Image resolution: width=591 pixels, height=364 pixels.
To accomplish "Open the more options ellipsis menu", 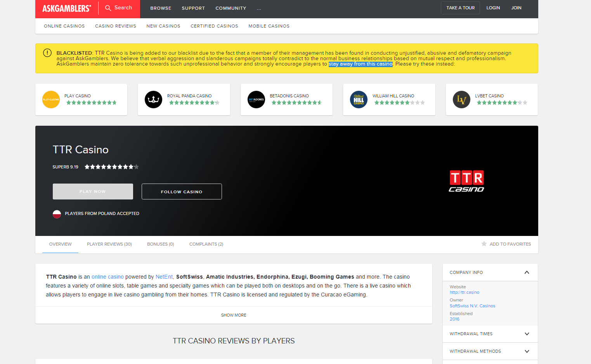I will tap(259, 8).
